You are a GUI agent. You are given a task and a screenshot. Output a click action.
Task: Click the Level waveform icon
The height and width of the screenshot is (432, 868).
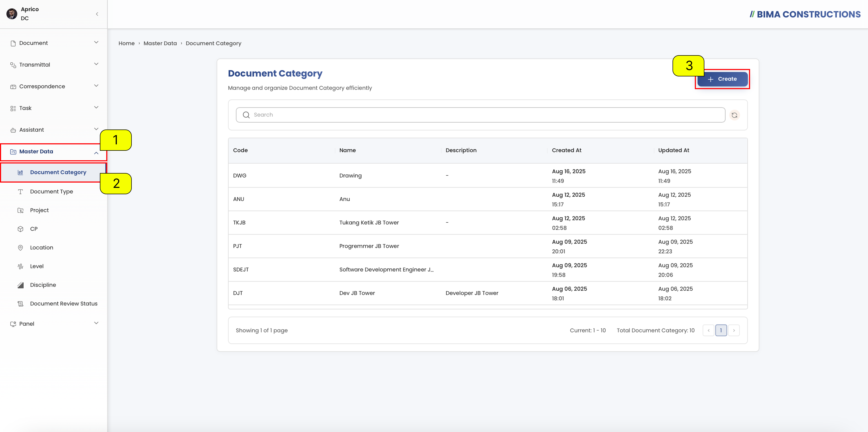point(20,266)
